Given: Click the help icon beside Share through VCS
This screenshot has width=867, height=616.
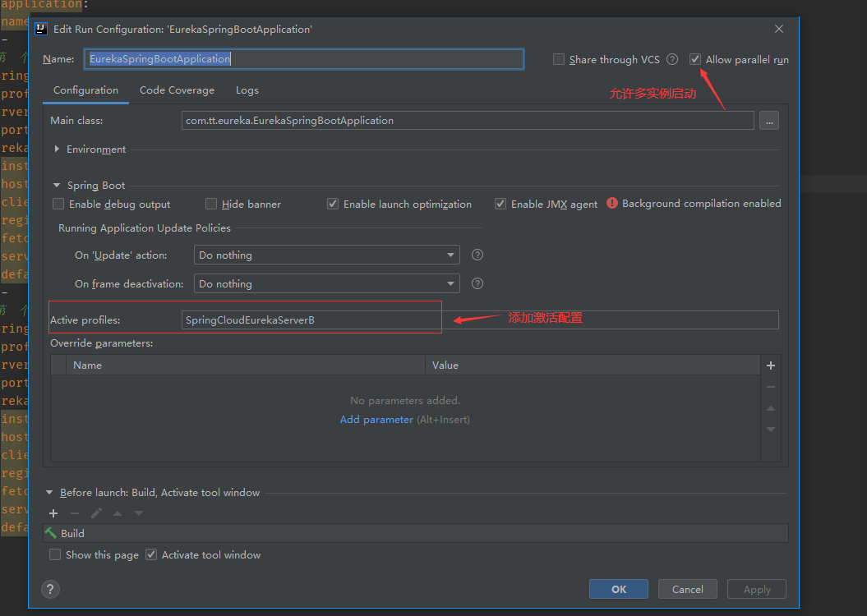Looking at the screenshot, I should point(672,59).
